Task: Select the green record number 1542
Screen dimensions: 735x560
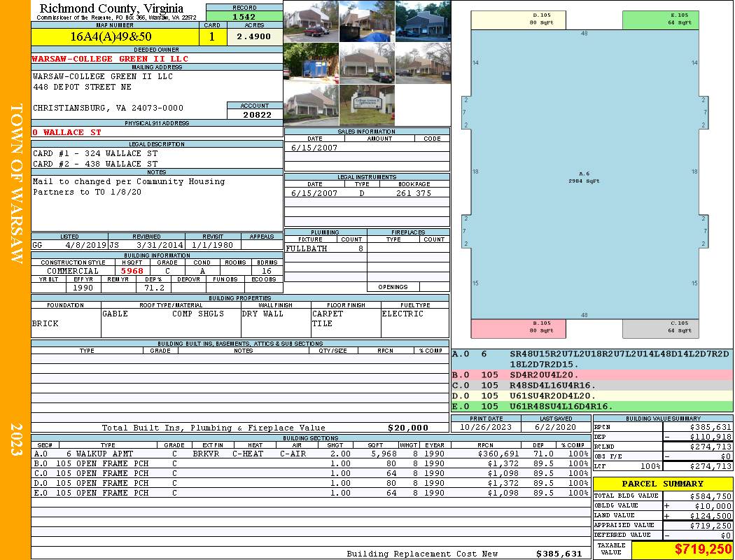Action: click(x=244, y=16)
